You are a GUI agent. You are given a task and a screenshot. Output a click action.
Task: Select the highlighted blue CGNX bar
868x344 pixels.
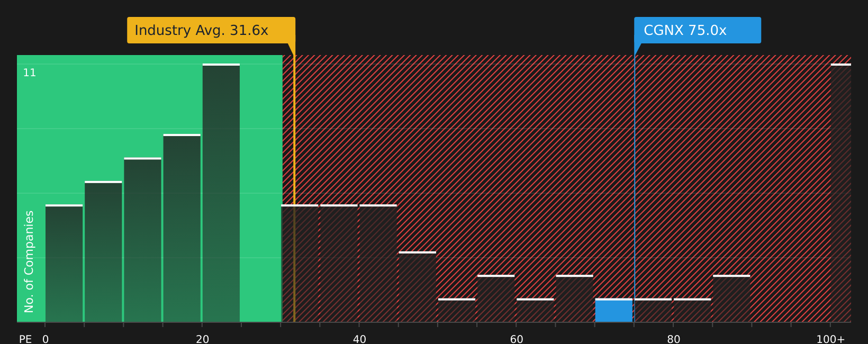(x=614, y=311)
